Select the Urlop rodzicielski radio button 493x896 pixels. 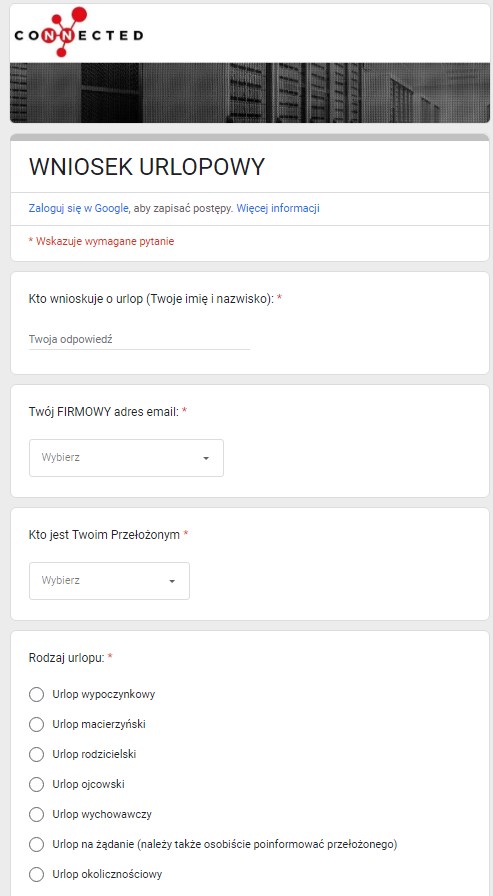(36, 754)
